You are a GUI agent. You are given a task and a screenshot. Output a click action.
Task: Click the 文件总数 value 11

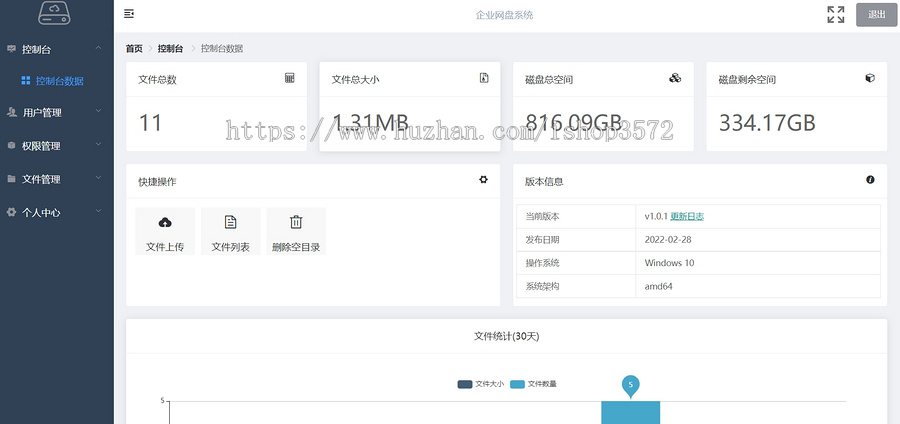150,123
